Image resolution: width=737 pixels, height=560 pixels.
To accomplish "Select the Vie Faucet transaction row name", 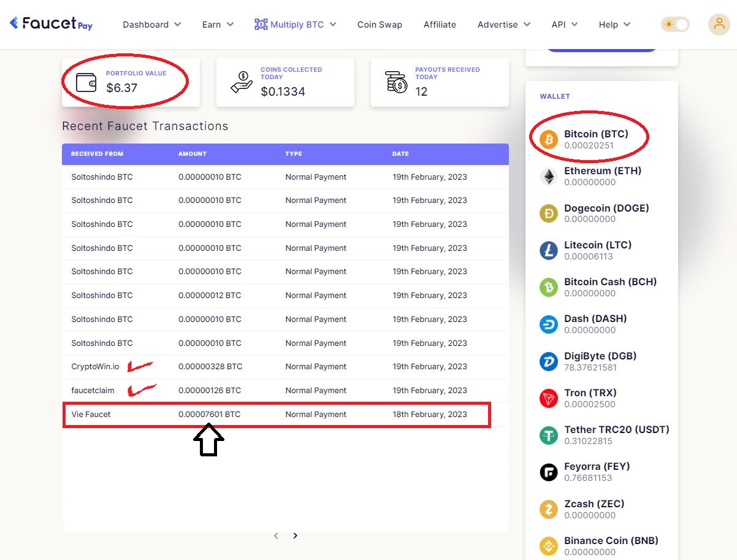I will point(91,415).
